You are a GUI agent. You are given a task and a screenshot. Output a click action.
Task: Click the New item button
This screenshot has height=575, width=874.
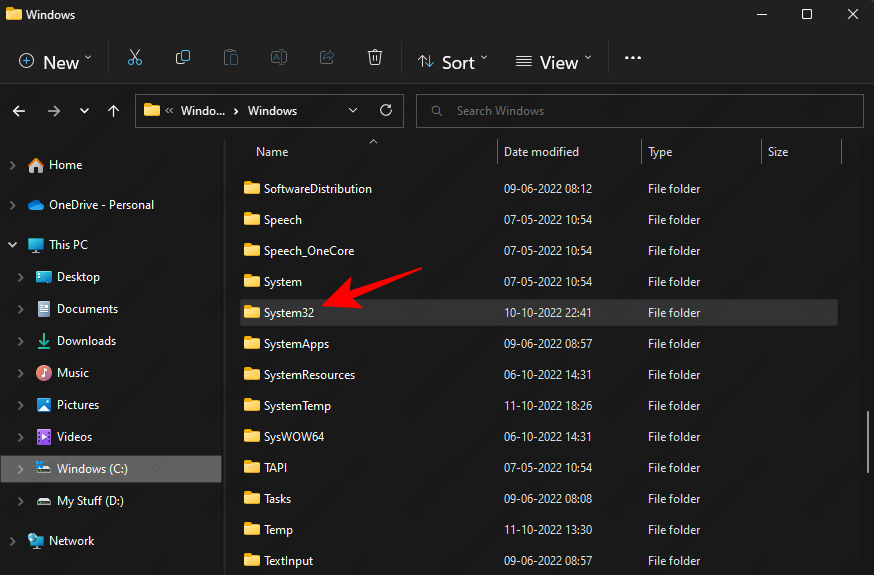pos(54,62)
